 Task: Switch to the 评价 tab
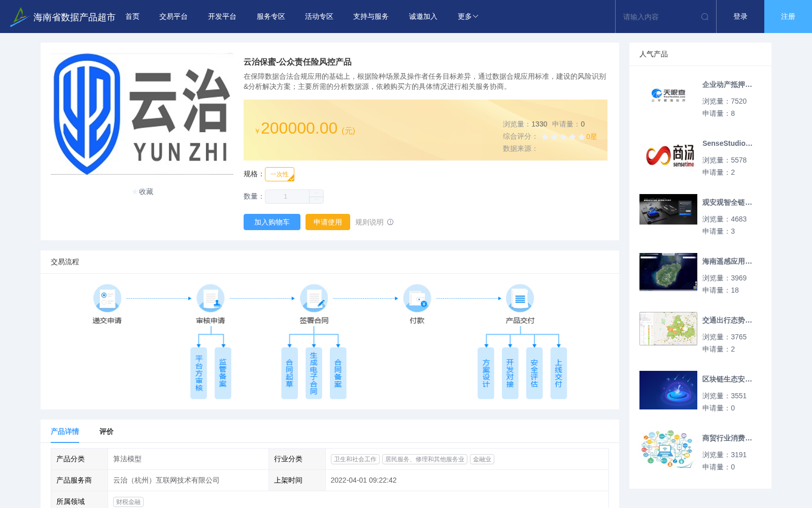(107, 431)
